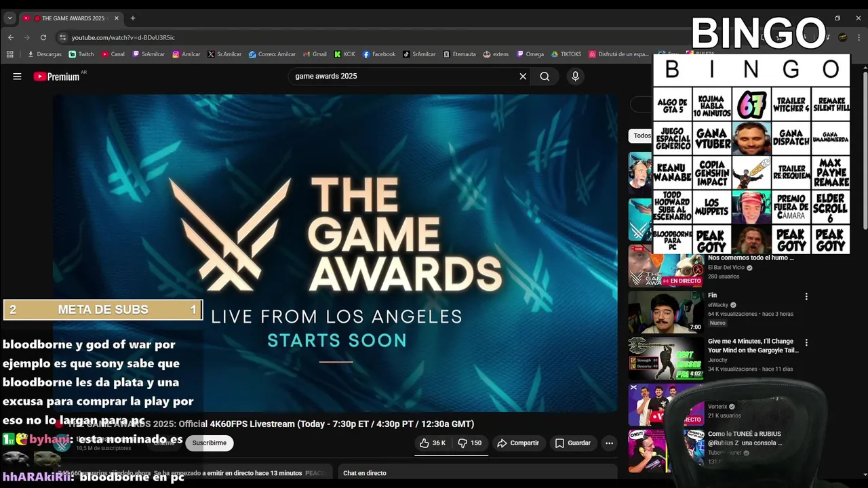Open the Eternauta bookmark
The image size is (868, 488).
[x=460, y=54]
